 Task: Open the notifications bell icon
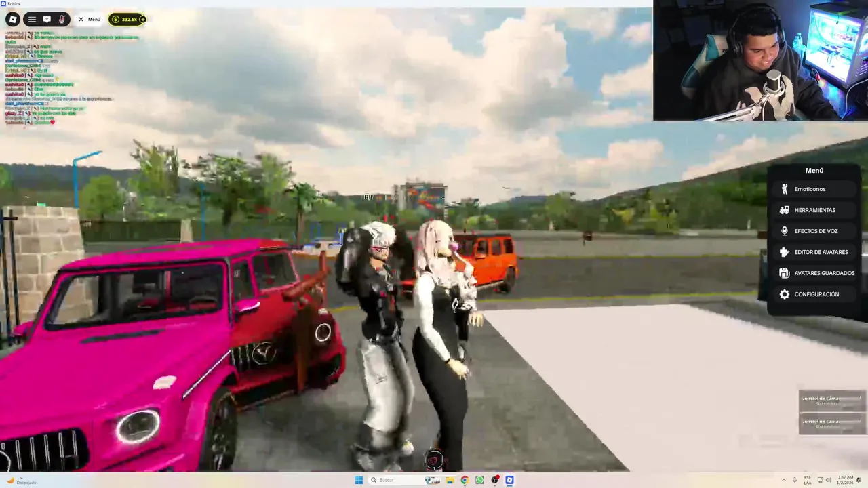click(x=859, y=480)
